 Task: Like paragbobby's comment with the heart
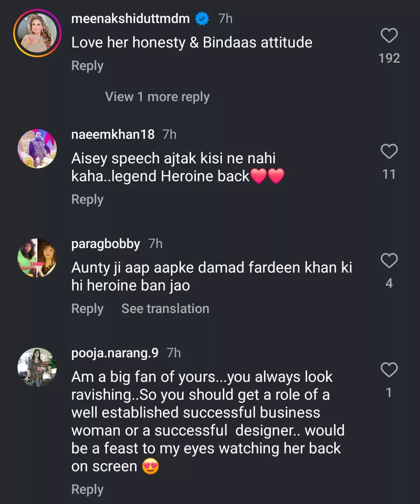389,261
